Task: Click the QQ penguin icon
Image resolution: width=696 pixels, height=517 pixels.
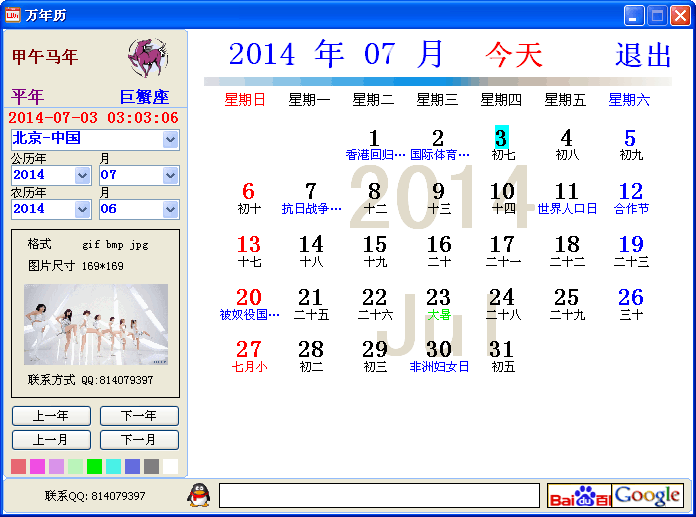Action: (198, 495)
